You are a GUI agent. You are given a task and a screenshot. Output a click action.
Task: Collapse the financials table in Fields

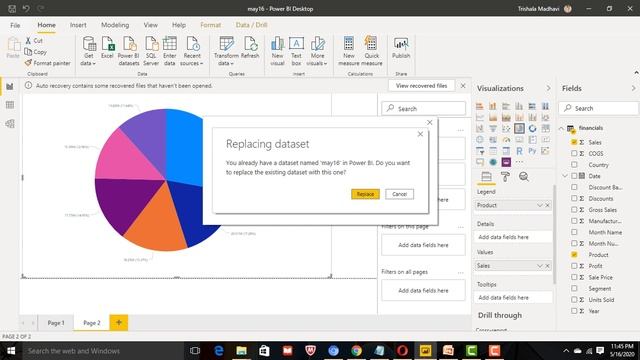561,128
